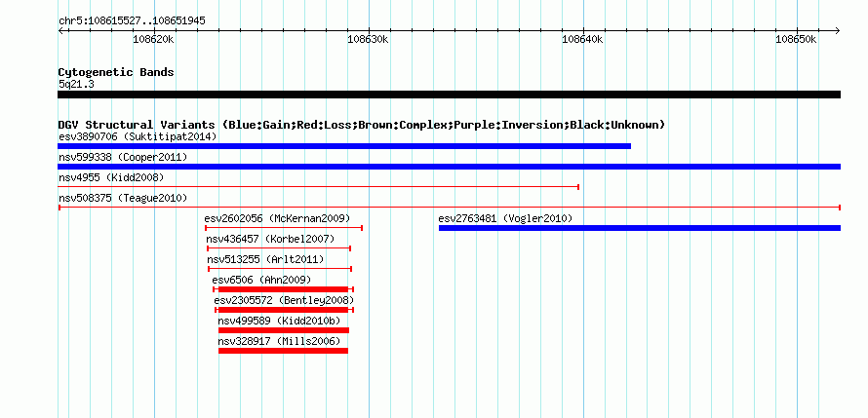The width and height of the screenshot is (868, 418).
Task: Click the nsv513255 (Arlt2011) label
Action: click(265, 259)
